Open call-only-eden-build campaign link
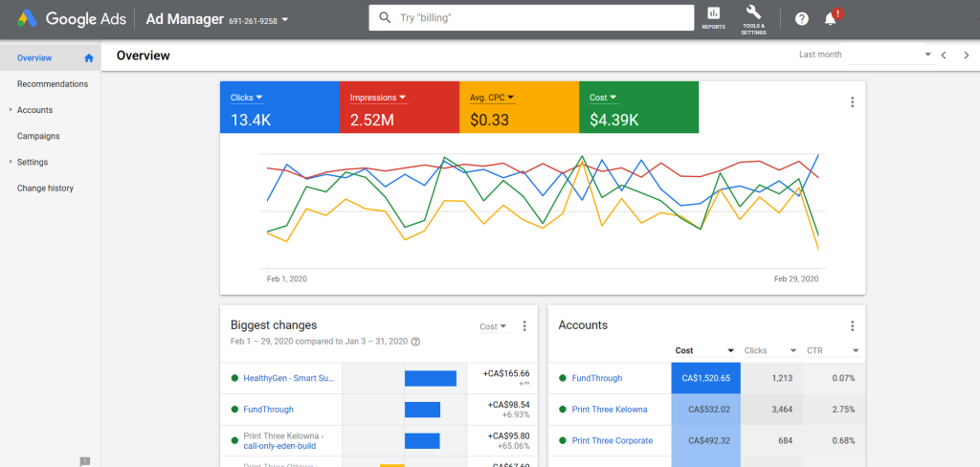The height and width of the screenshot is (467, 980). (279, 446)
